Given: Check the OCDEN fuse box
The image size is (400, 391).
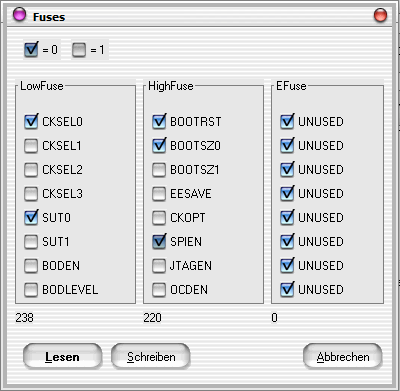Looking at the screenshot, I should 159,290.
